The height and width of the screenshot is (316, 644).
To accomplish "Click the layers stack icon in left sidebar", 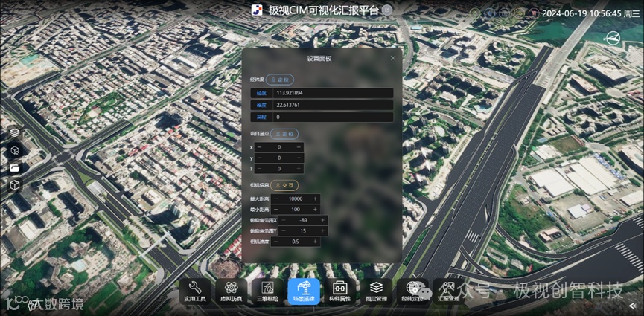I will [x=15, y=132].
